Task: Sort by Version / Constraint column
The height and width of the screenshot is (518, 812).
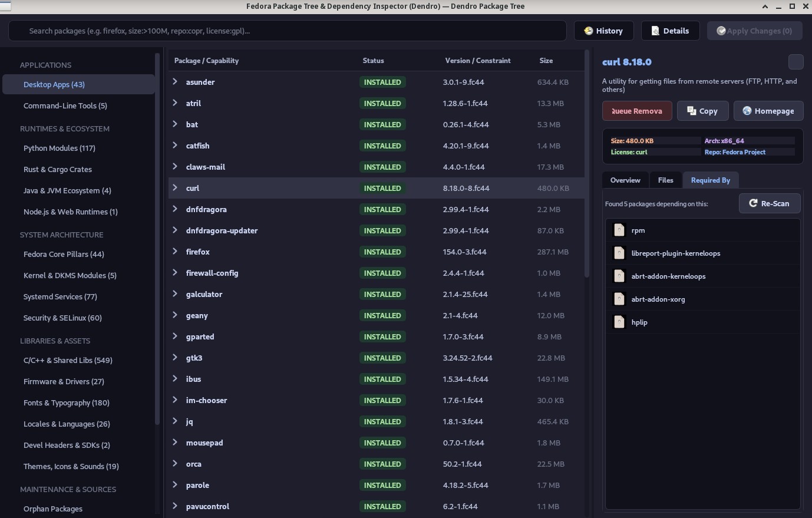Action: (478, 61)
